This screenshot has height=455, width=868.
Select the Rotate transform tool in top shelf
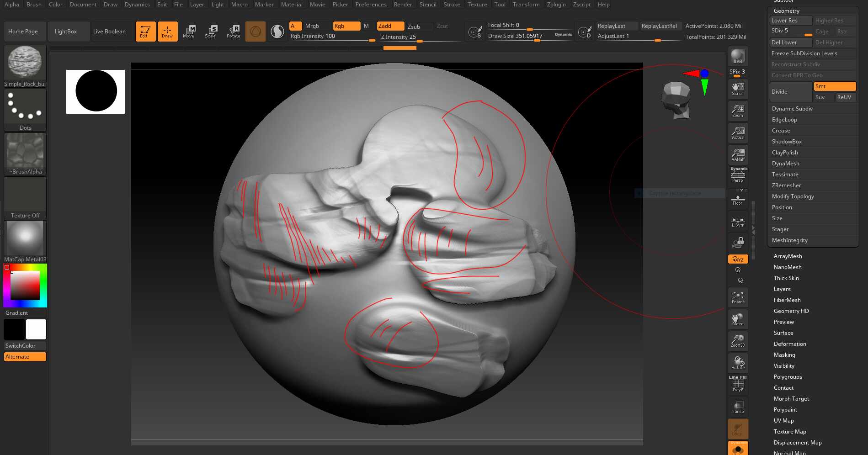233,31
